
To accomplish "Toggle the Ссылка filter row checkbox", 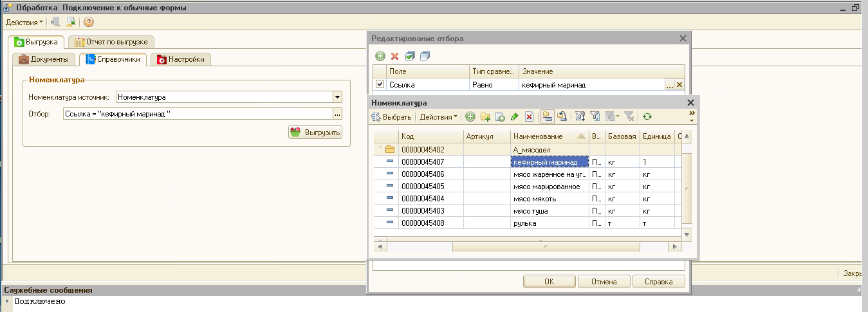I will [x=380, y=84].
